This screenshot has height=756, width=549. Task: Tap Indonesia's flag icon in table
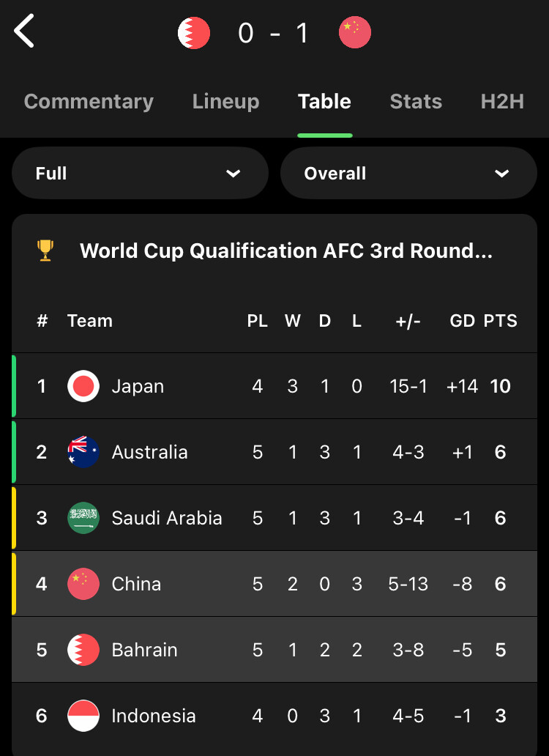pos(83,716)
